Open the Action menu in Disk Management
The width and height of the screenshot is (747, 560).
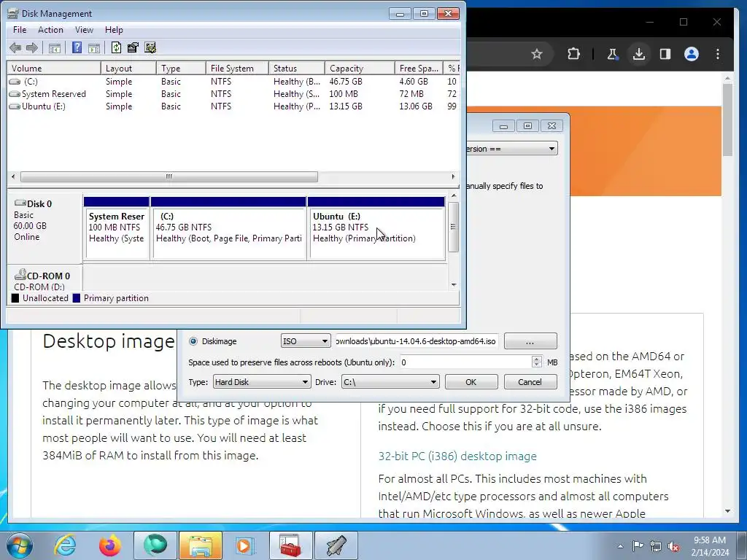50,29
